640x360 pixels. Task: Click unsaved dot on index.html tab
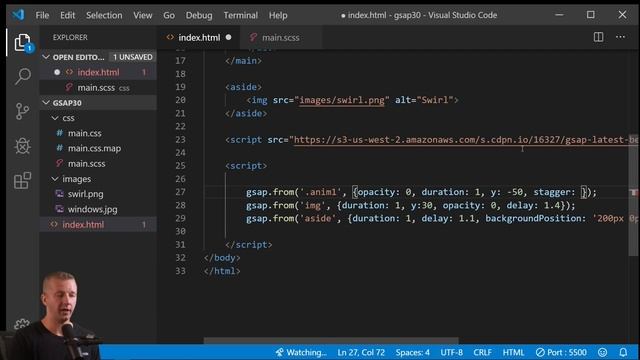(x=229, y=38)
